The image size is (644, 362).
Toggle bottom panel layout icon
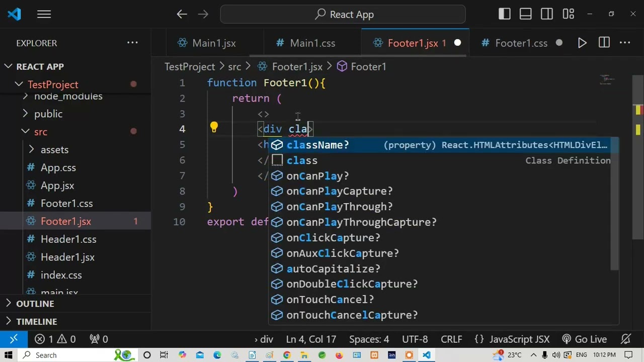pyautogui.click(x=525, y=15)
